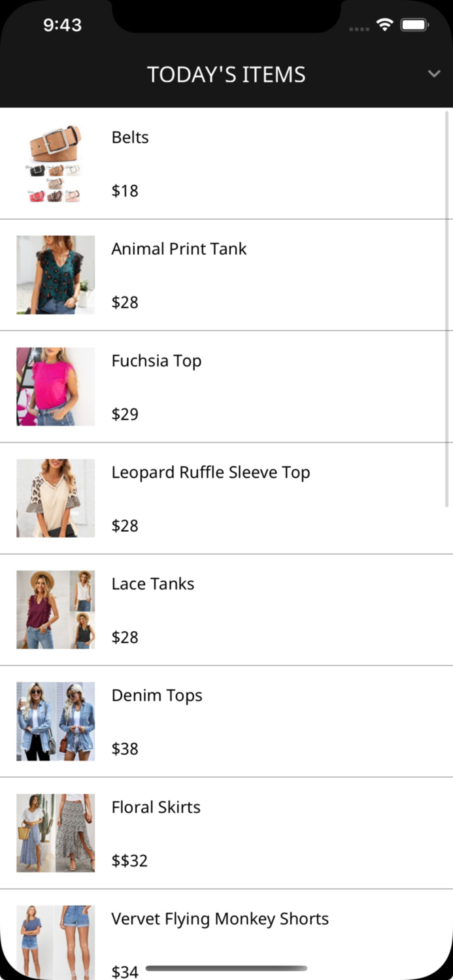Image resolution: width=453 pixels, height=980 pixels.
Task: Click the Denim Tops product image
Action: [55, 721]
